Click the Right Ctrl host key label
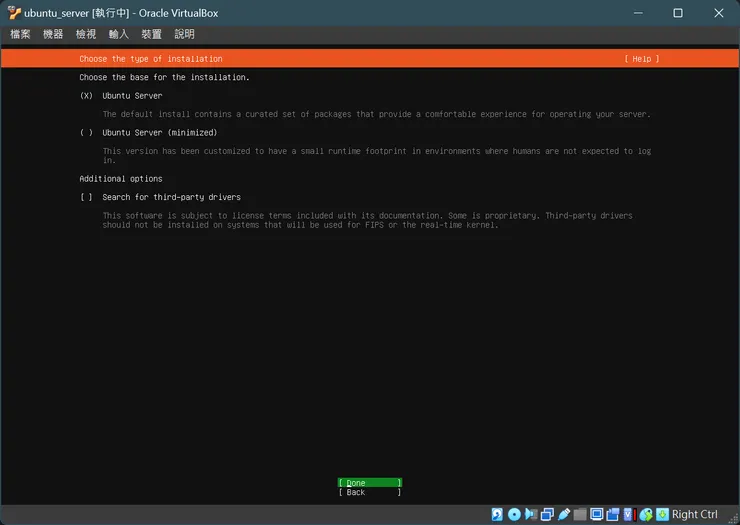740x525 pixels. 695,514
